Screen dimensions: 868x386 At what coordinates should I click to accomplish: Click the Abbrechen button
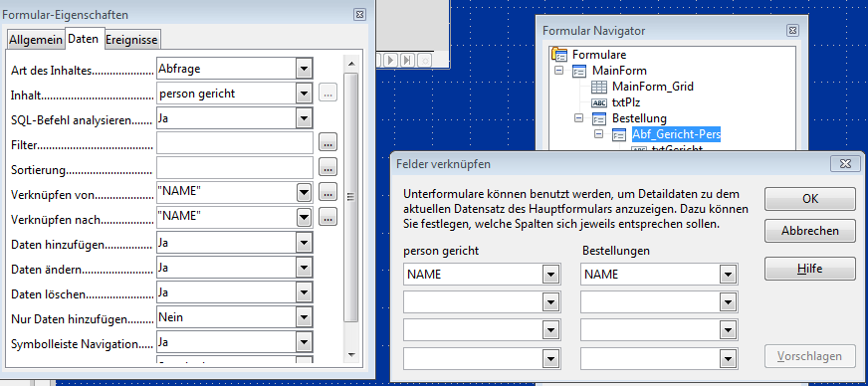pyautogui.click(x=810, y=231)
